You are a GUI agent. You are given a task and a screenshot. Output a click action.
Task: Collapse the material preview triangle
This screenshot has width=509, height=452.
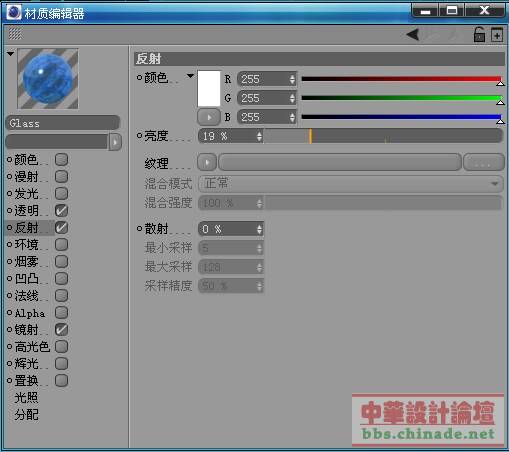pyautogui.click(x=10, y=54)
